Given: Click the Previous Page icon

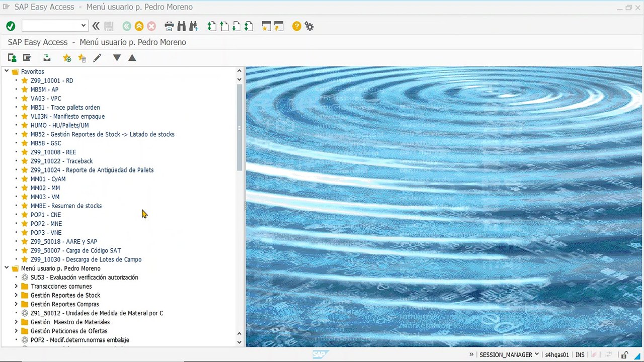Looking at the screenshot, I should point(224,26).
